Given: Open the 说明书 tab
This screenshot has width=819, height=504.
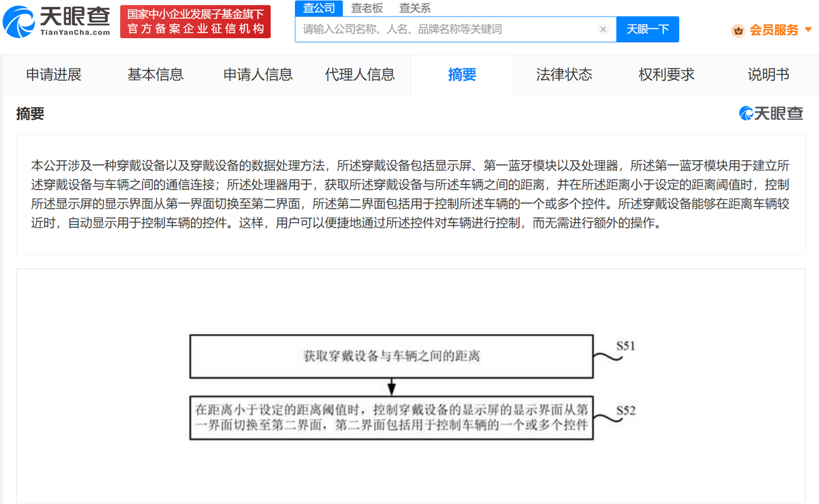Looking at the screenshot, I should tap(768, 75).
